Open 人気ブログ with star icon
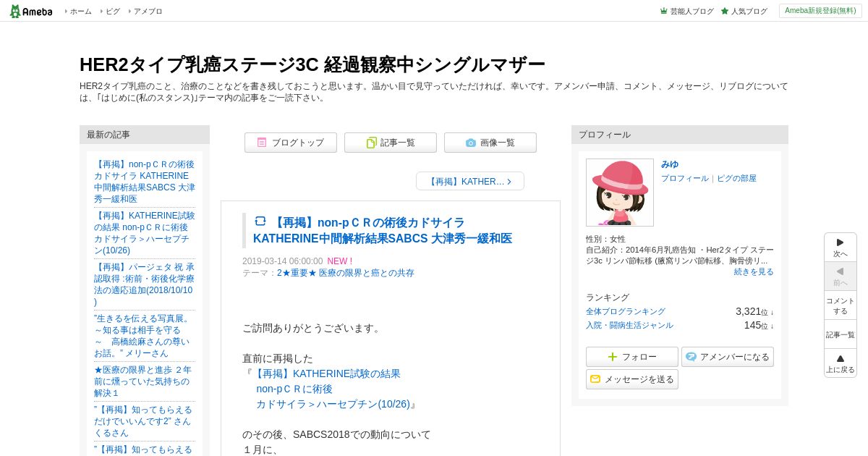 tap(744, 12)
